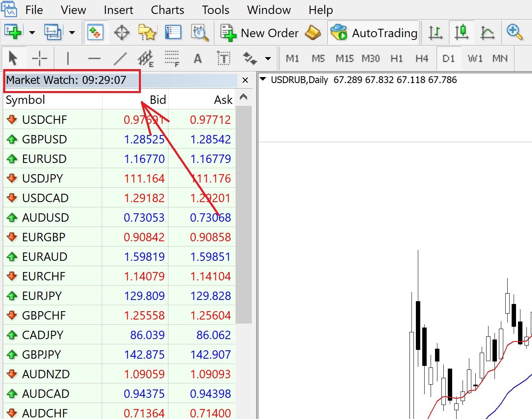Viewport: 532px width, 419px height.
Task: Select the USDJPY symbol row
Action: coord(119,178)
